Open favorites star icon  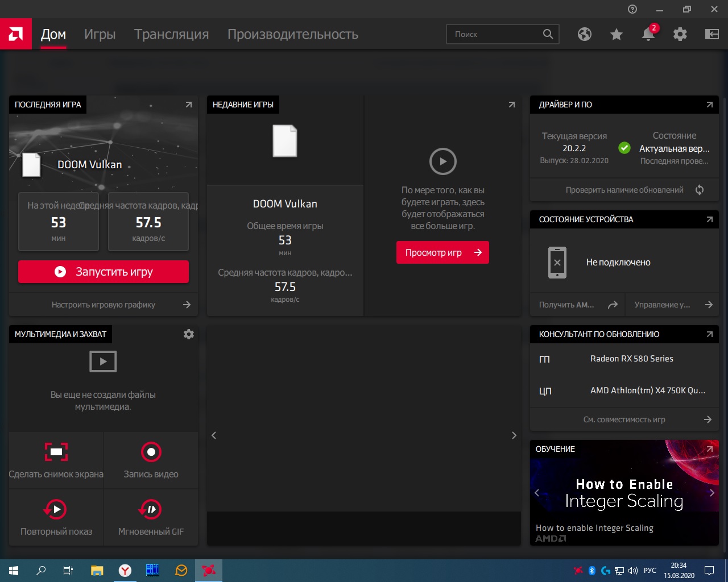point(616,35)
